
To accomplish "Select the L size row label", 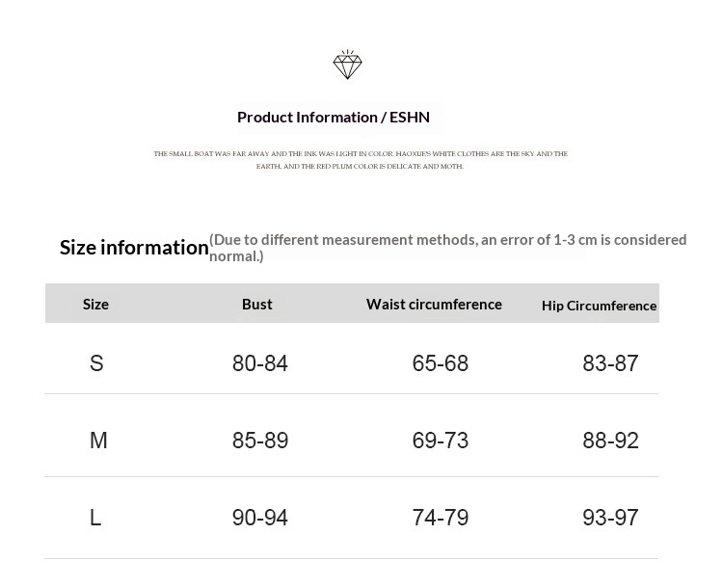I will [x=95, y=518].
